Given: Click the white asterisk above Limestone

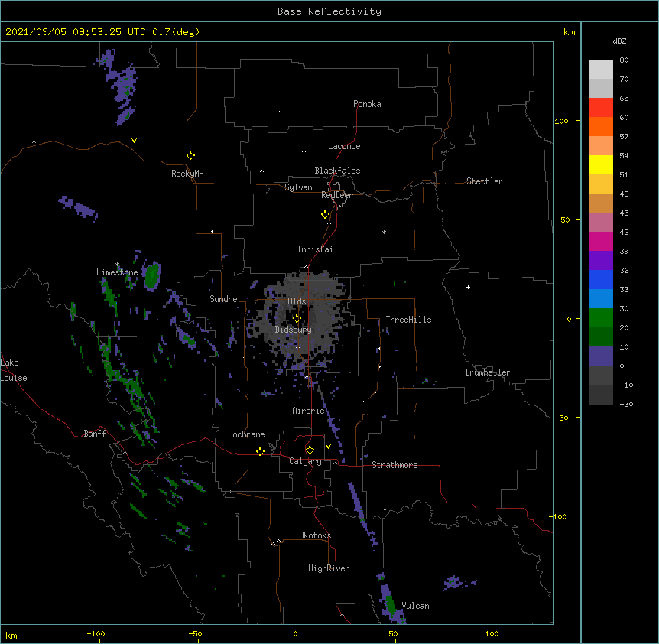Looking at the screenshot, I should 117,265.
